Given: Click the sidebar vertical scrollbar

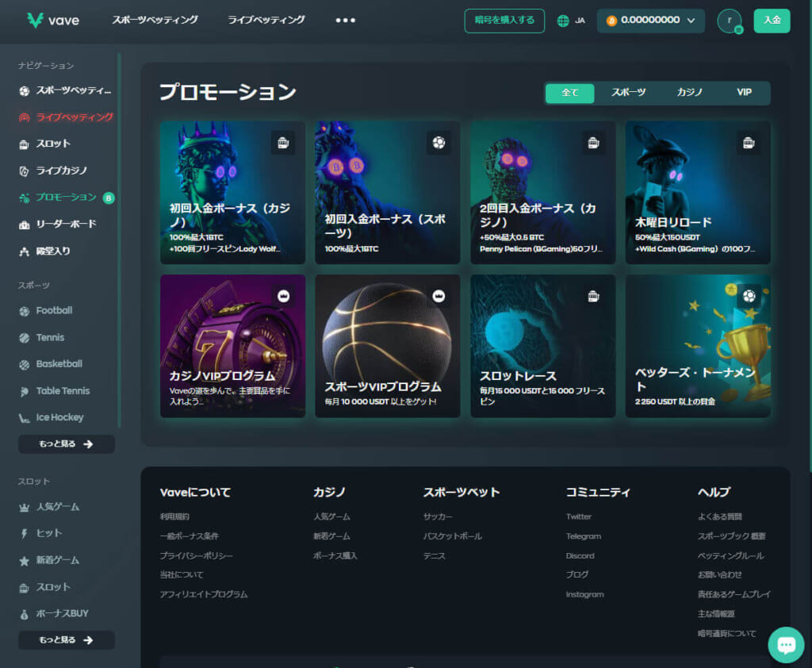Looking at the screenshot, I should [x=119, y=240].
